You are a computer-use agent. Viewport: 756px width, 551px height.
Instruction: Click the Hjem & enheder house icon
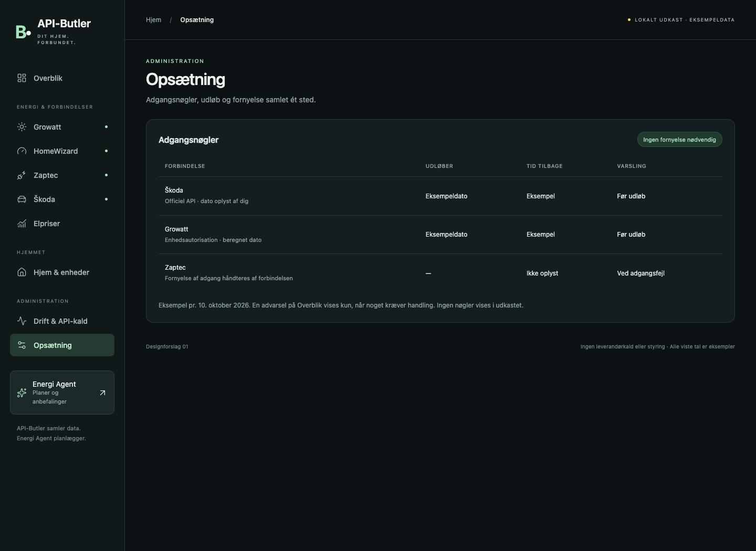pos(22,272)
